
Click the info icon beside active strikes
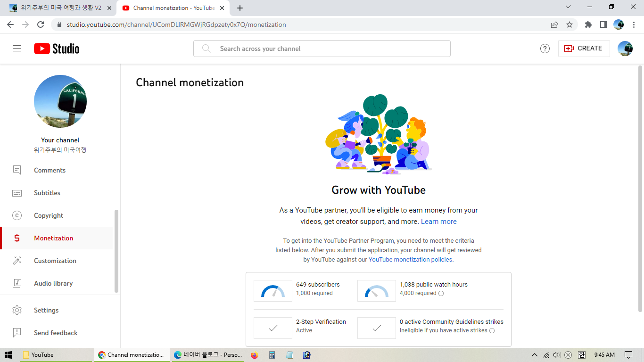click(x=492, y=330)
